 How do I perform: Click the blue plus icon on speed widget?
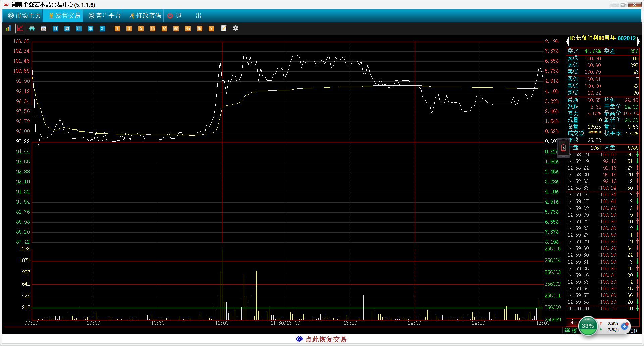(x=624, y=326)
